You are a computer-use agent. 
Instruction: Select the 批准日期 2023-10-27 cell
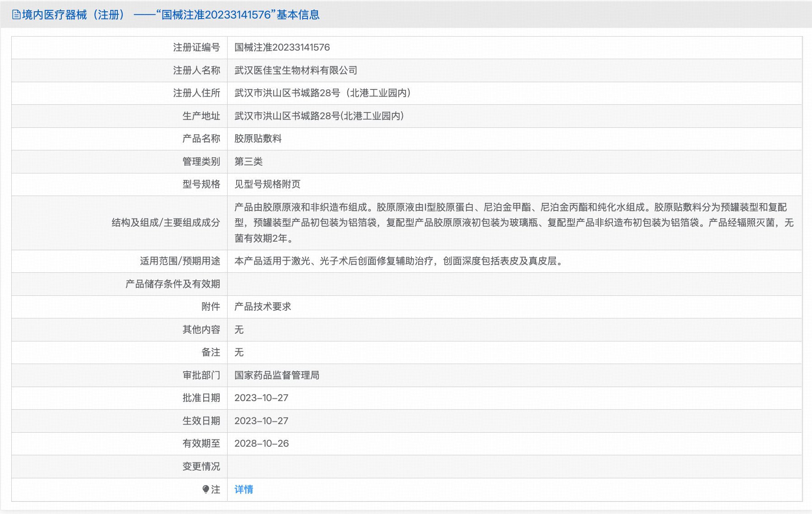tap(261, 398)
